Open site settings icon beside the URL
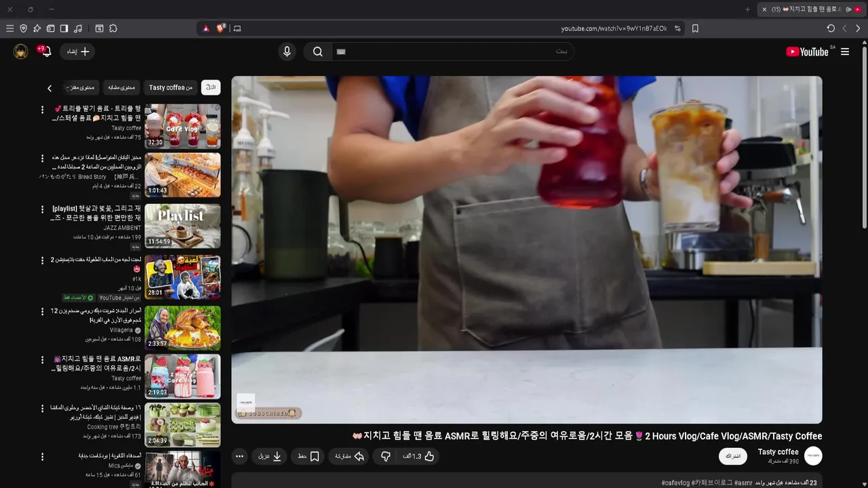This screenshot has height=488, width=868. [x=677, y=28]
